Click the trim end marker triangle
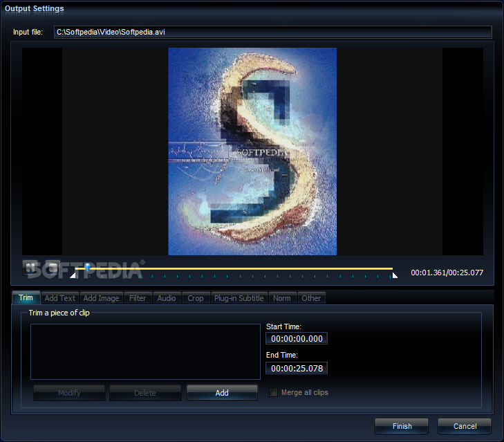Screen dimensions: 504x442 395,275
